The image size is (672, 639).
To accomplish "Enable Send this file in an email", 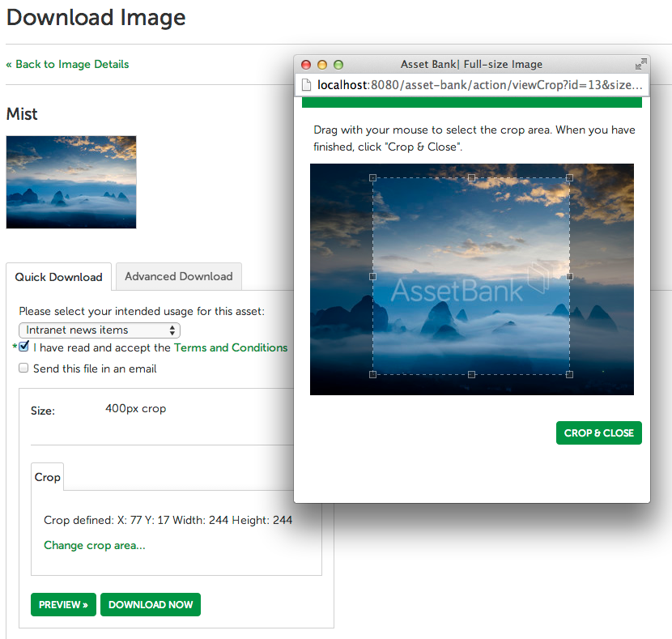I will click(23, 368).
